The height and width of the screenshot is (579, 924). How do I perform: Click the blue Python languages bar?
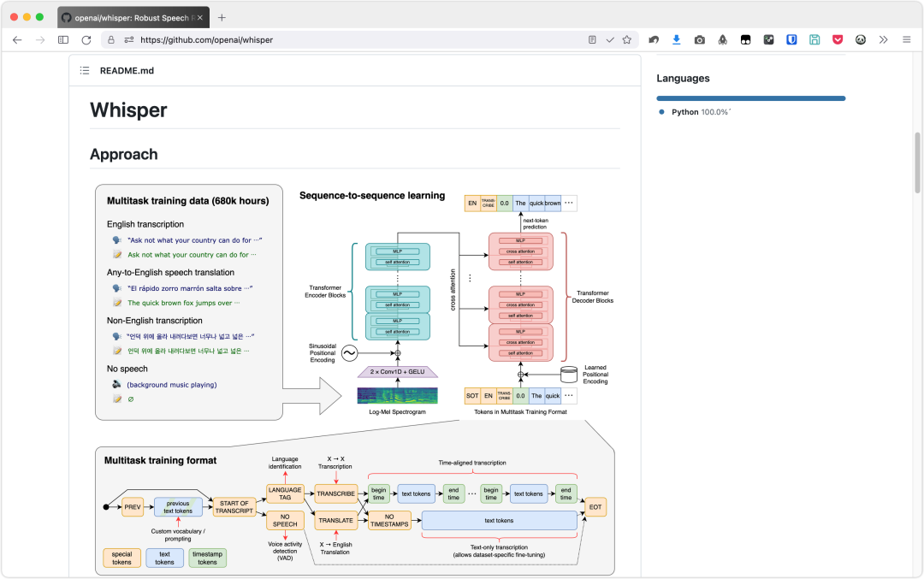click(x=750, y=98)
